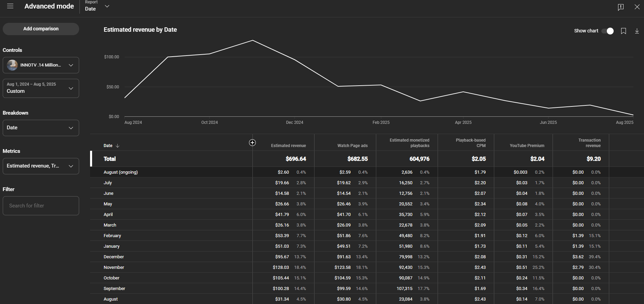Click the Advanced mode heading

tap(49, 6)
